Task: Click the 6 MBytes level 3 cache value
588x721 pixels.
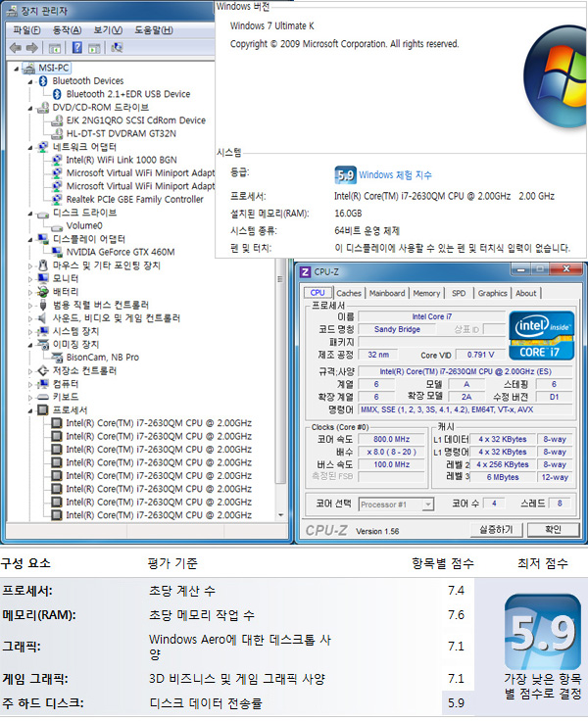Action: (503, 477)
